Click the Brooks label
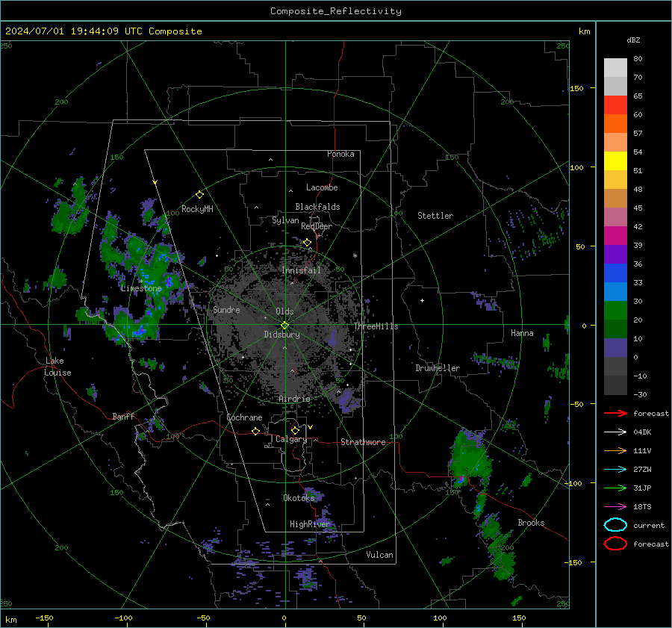 click(x=531, y=523)
